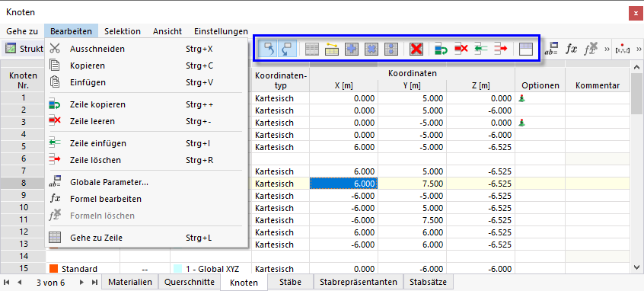Choose Ausschneiden from the Bearbeiten menu

click(x=146, y=49)
